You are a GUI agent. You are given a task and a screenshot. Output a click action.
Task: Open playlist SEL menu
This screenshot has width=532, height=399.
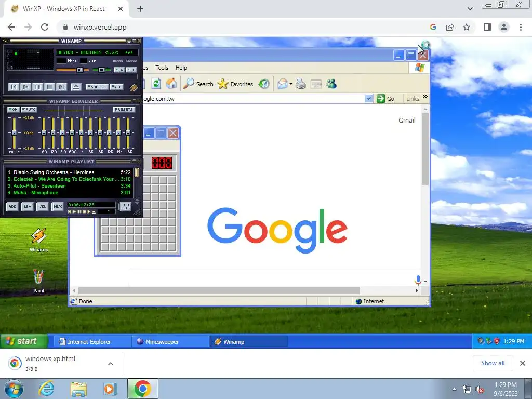43,207
